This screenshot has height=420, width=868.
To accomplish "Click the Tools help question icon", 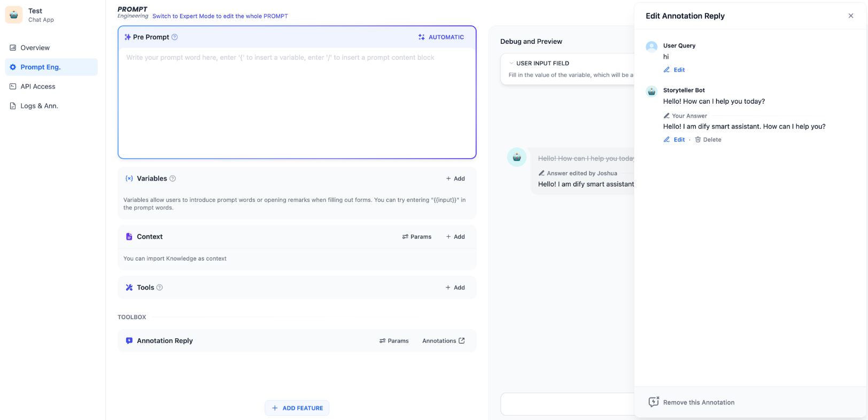I will (159, 287).
